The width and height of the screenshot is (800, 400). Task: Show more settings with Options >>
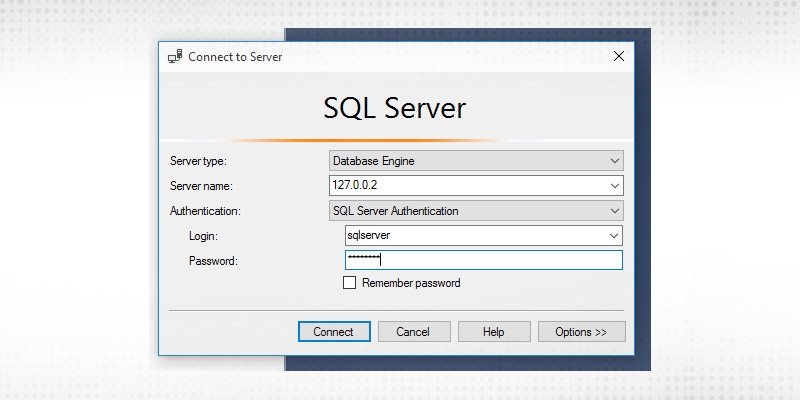pyautogui.click(x=581, y=332)
